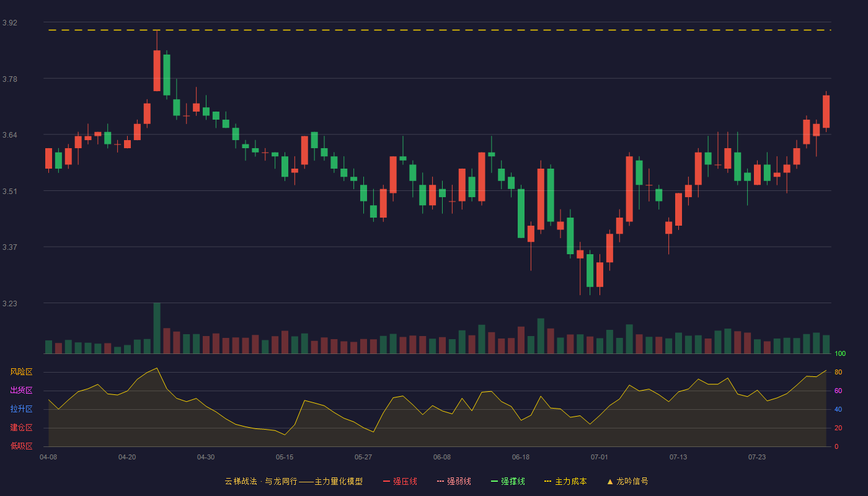Screen dimensions: 868x496
Task: Click the 建仓区 zone label
Action: (22, 428)
